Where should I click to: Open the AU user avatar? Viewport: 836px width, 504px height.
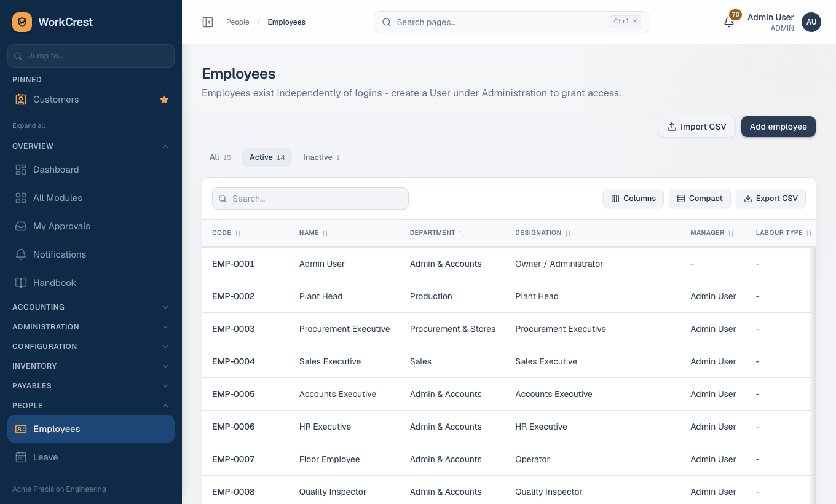[x=811, y=22]
